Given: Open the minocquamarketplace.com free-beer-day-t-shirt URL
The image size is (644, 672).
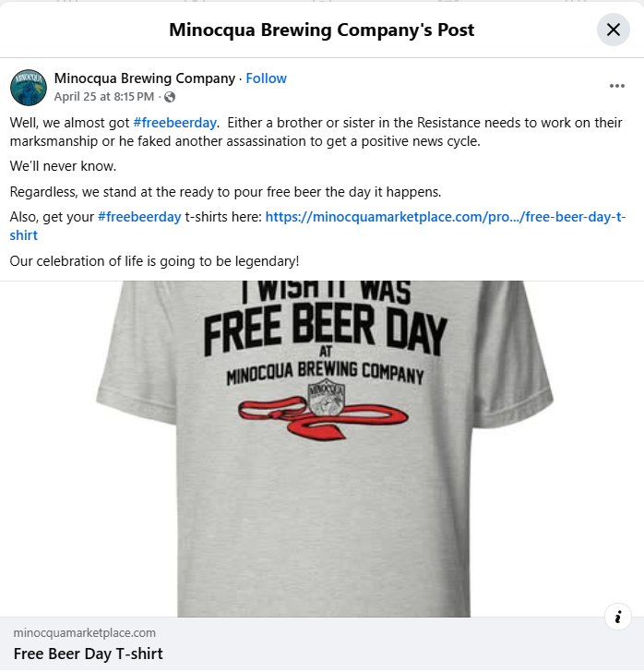Looking at the screenshot, I should click(317, 226).
